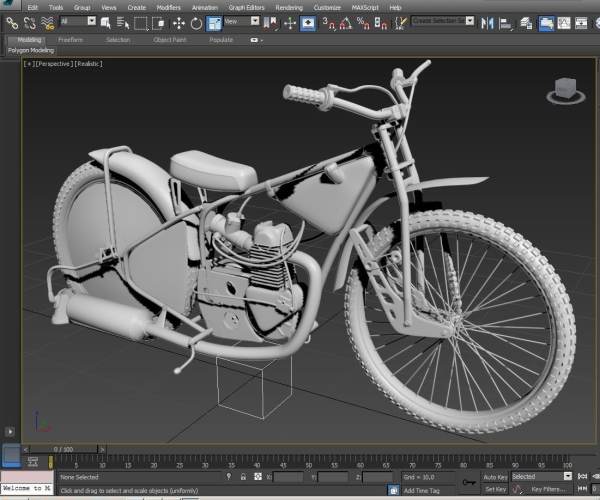Image resolution: width=600 pixels, height=500 pixels.
Task: Toggle the Angle Snap button
Action: pos(346,23)
